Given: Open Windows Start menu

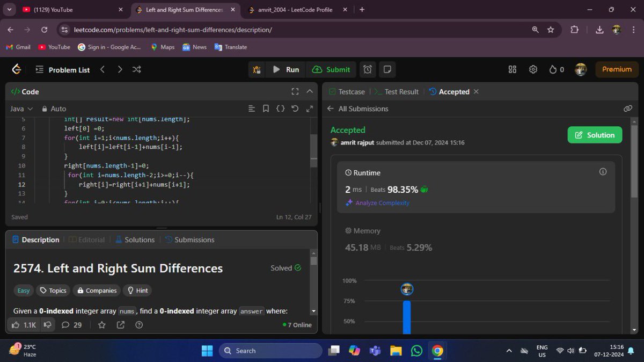Looking at the screenshot, I should [207, 351].
